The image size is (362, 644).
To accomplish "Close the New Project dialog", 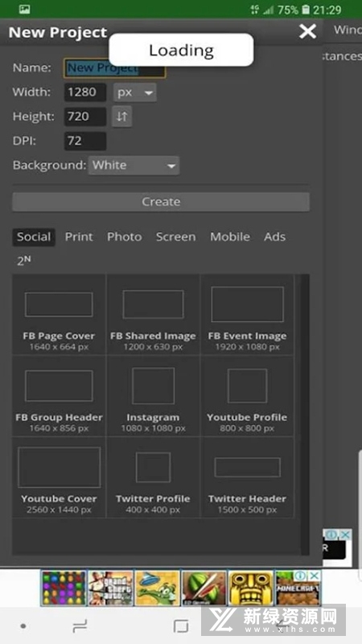I will point(307,31).
